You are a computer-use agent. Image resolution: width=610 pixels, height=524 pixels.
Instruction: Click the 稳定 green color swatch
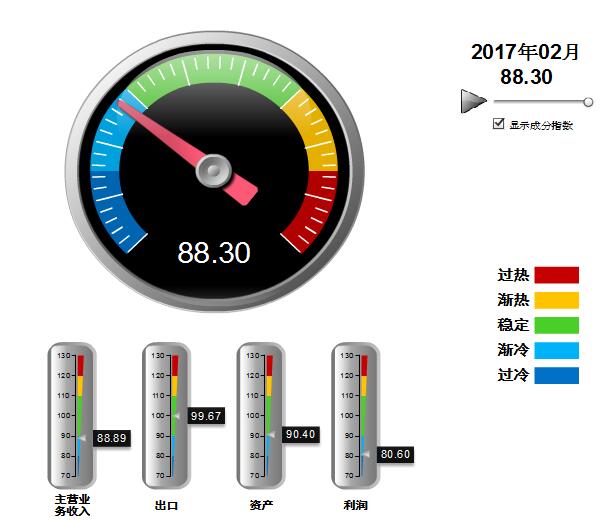pos(556,325)
